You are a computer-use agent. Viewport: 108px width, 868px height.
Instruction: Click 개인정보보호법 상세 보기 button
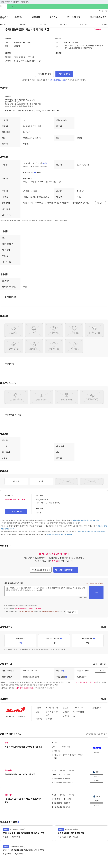[41, 570]
